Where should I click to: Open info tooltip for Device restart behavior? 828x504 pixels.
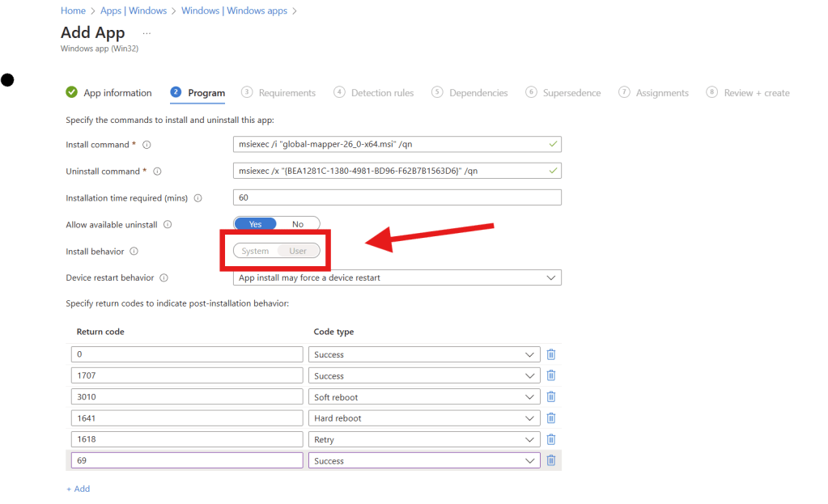pyautogui.click(x=163, y=277)
